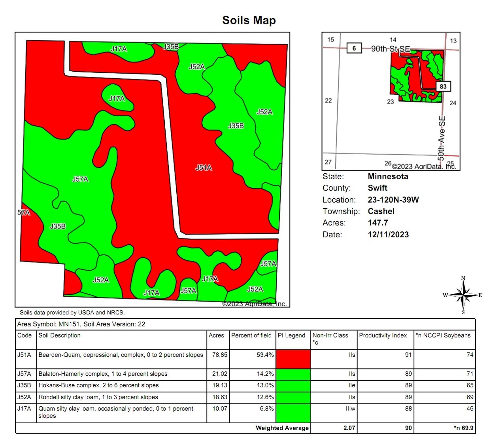504x436 pixels.
Task: Click the compass rose icon
Action: (463, 295)
